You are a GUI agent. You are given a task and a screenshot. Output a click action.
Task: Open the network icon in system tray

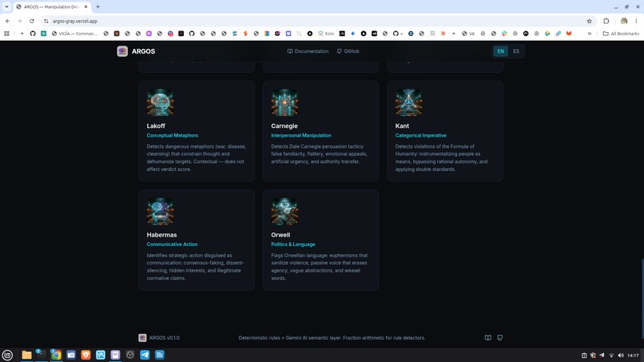click(x=611, y=356)
